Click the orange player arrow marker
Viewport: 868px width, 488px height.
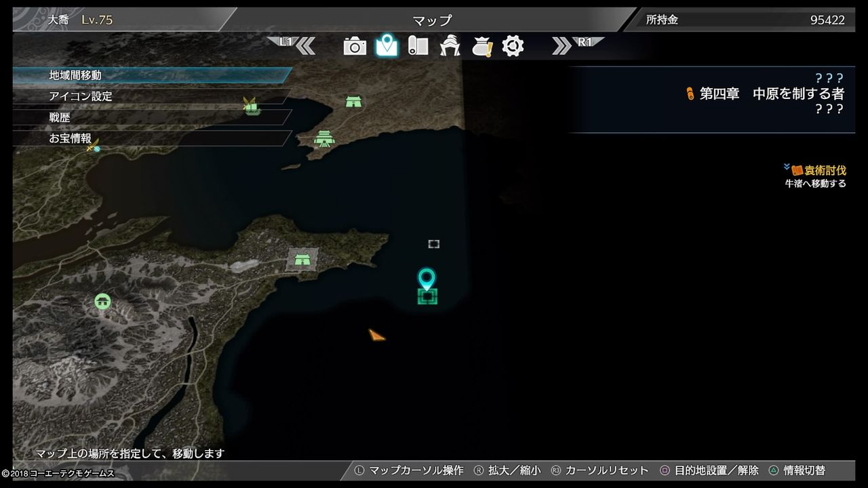click(x=376, y=335)
